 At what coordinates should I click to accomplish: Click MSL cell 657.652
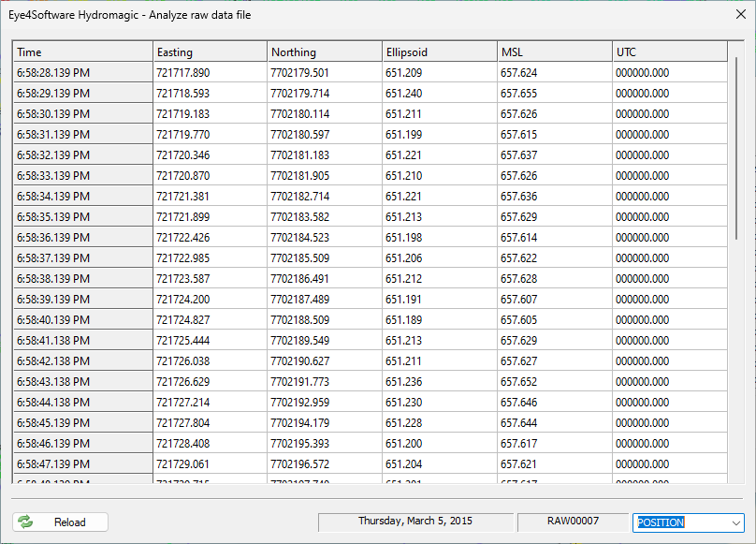pos(555,381)
